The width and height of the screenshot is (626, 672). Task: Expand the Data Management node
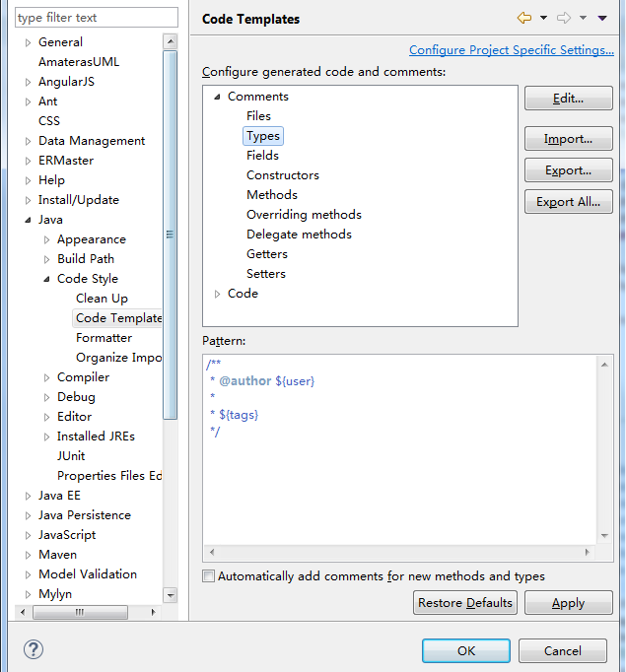28,141
